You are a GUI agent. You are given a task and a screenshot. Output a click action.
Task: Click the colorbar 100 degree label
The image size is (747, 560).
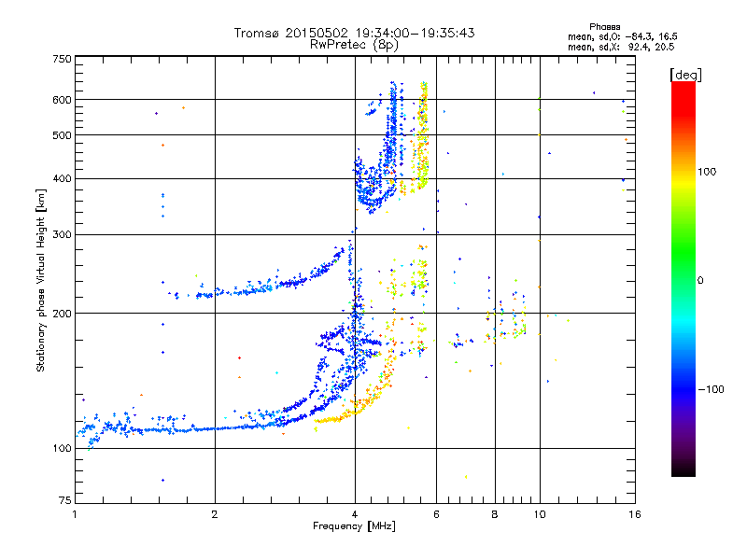pos(707,172)
